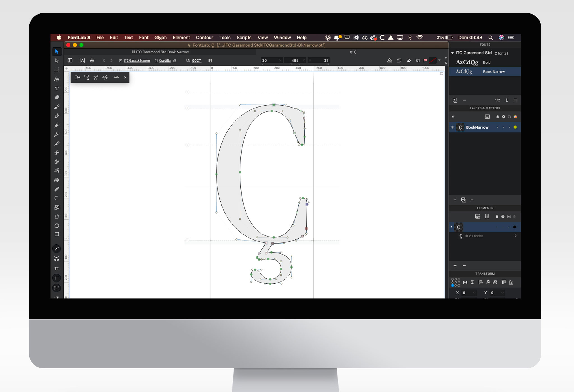Screen dimensions: 574x392
Task: Select the Fill bucket tool
Action: tap(57, 180)
